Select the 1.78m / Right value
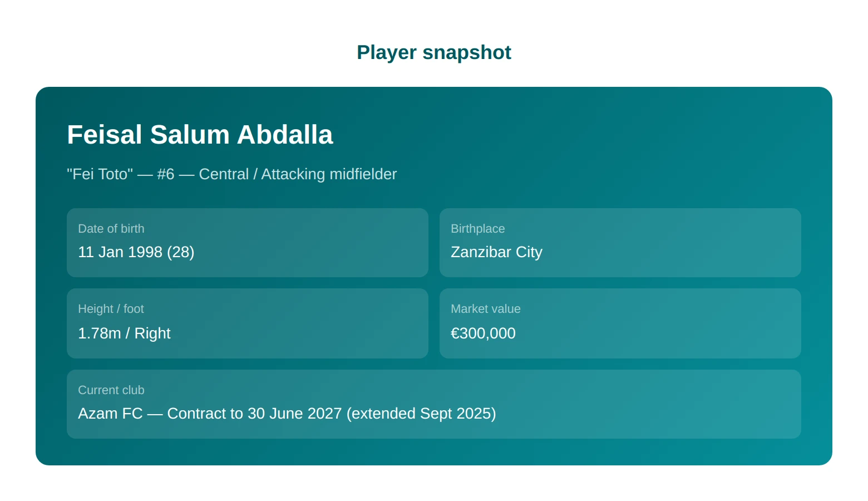Viewport: 868px width, 501px height. tap(124, 333)
